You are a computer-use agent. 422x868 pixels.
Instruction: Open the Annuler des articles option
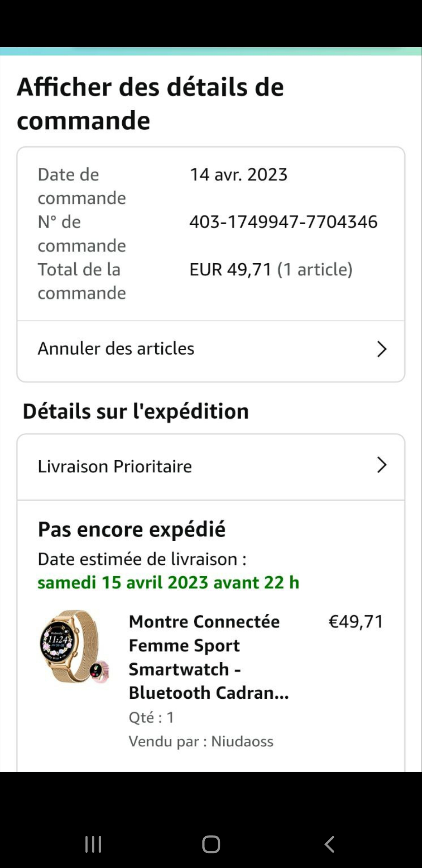click(x=116, y=349)
